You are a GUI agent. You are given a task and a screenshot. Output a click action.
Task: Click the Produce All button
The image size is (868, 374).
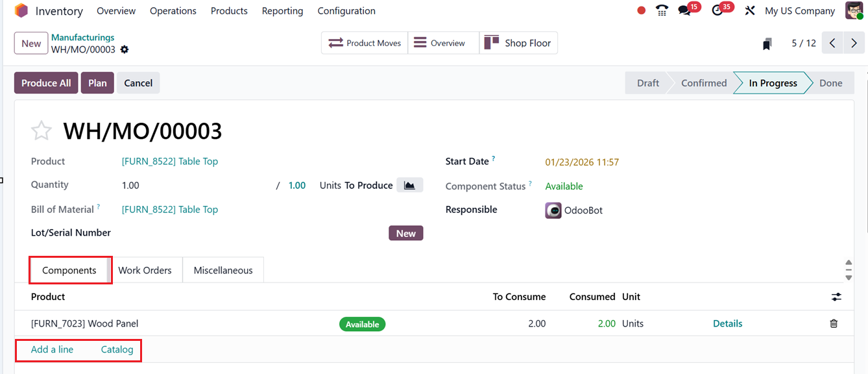[45, 82]
